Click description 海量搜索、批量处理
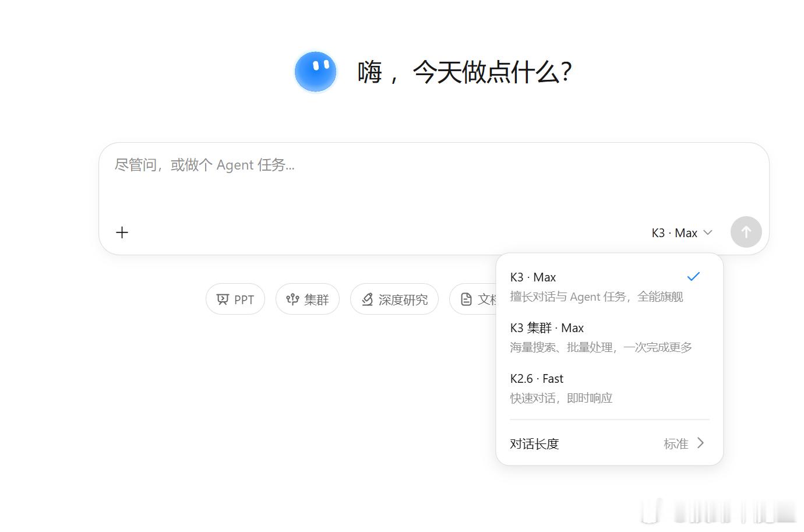The image size is (804, 532). (x=562, y=347)
